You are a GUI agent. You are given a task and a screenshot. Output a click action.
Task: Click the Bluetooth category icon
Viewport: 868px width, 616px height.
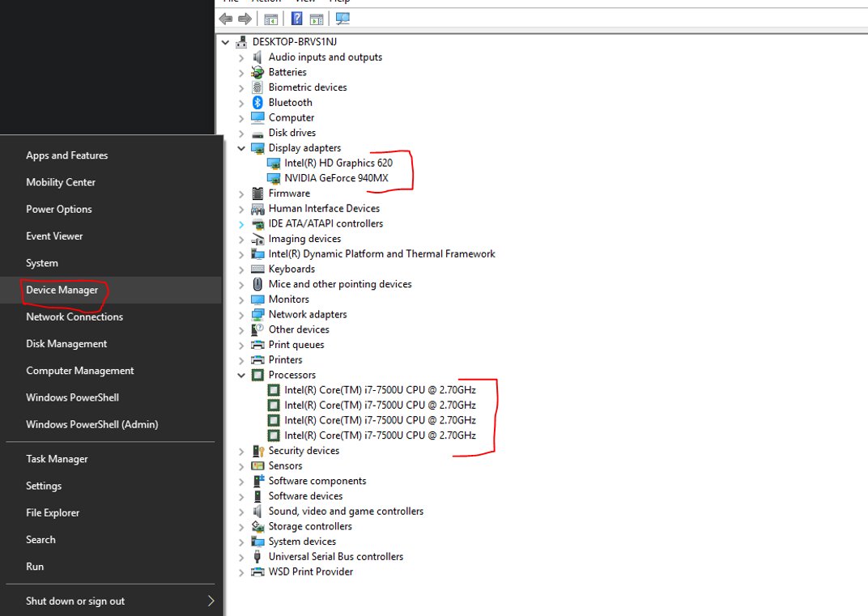tap(257, 102)
